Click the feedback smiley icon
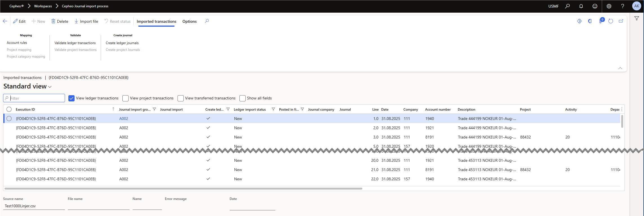The height and width of the screenshot is (216, 644). (595, 6)
